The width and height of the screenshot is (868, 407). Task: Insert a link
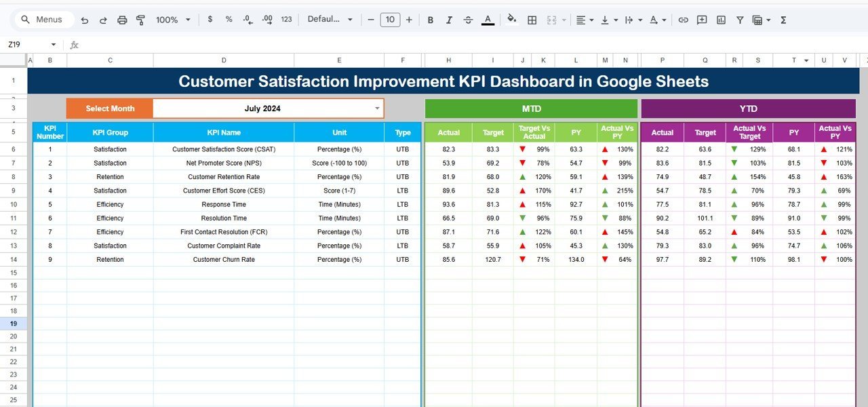[x=684, y=20]
